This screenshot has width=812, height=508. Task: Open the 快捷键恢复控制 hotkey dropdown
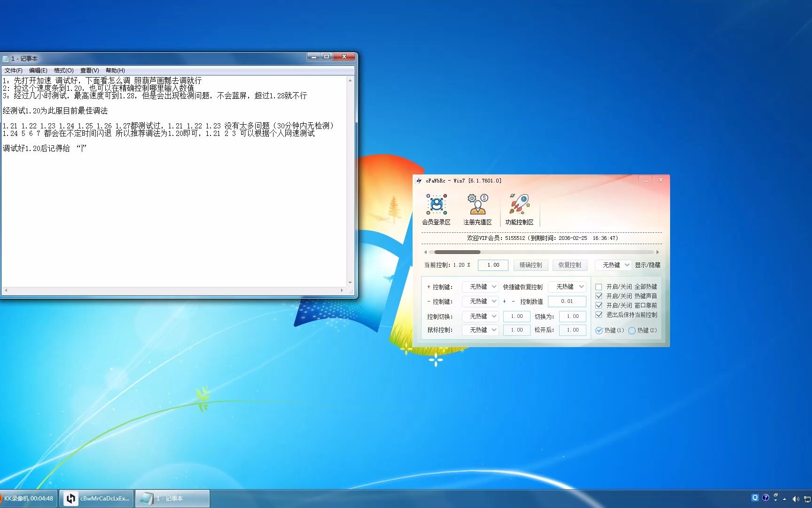(567, 287)
